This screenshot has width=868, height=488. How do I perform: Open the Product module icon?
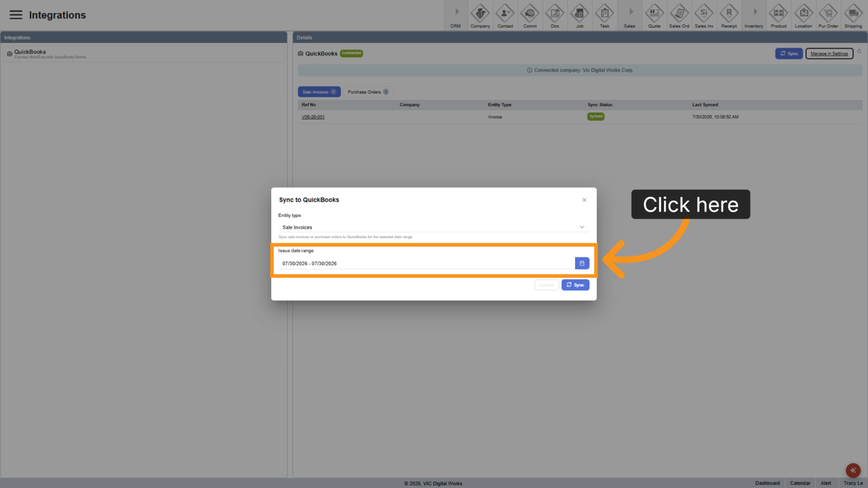(779, 16)
